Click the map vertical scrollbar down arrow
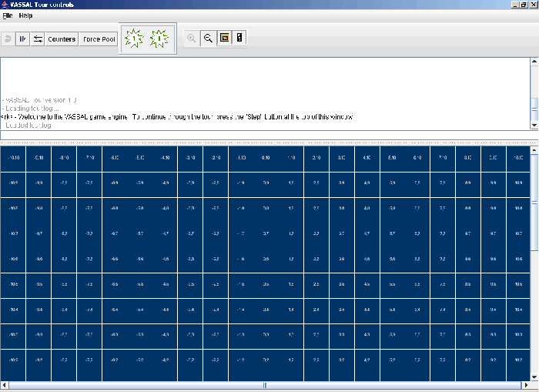This screenshot has width=539, height=392. pyautogui.click(x=534, y=377)
